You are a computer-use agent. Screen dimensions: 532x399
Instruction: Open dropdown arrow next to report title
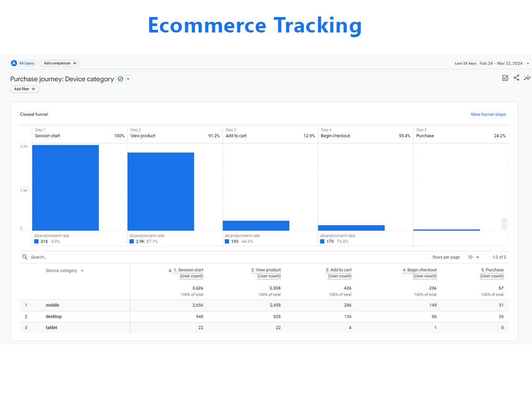tap(128, 79)
